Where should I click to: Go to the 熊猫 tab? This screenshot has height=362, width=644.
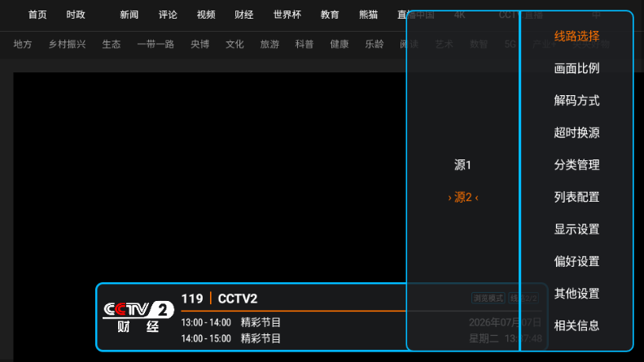(x=369, y=15)
